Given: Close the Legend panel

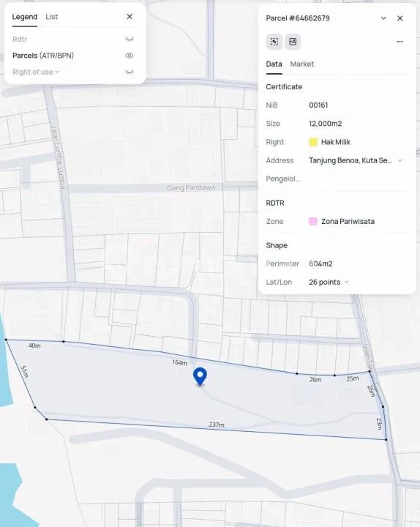Looking at the screenshot, I should click(x=130, y=16).
